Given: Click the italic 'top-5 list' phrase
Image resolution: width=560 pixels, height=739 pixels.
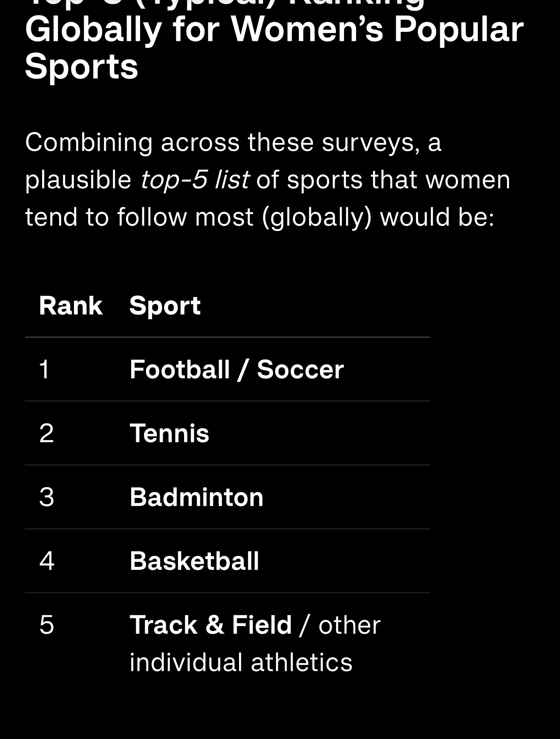Looking at the screenshot, I should 195,179.
